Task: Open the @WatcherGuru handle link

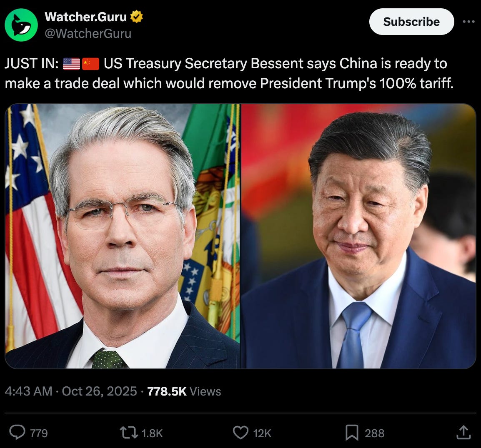Action: point(88,33)
